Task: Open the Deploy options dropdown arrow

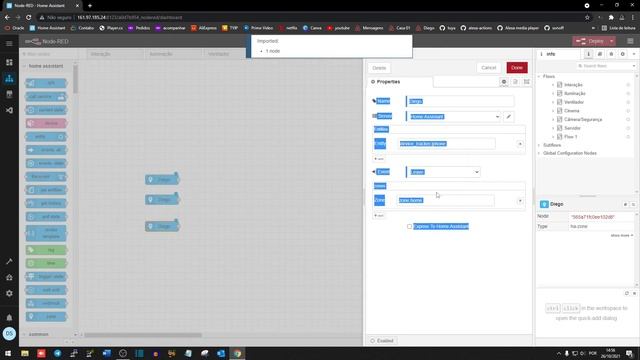Action: pyautogui.click(x=611, y=41)
